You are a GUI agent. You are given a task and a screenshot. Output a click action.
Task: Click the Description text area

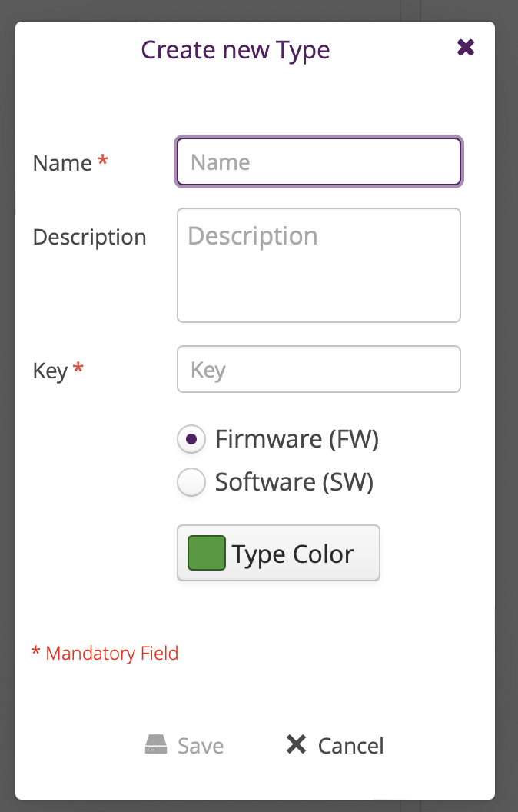coord(318,265)
